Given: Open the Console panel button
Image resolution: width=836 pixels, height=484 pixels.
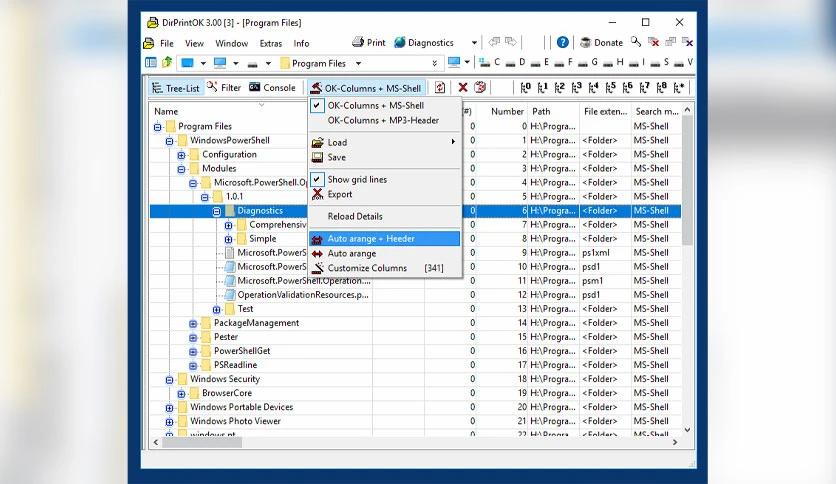Looking at the screenshot, I should click(272, 87).
